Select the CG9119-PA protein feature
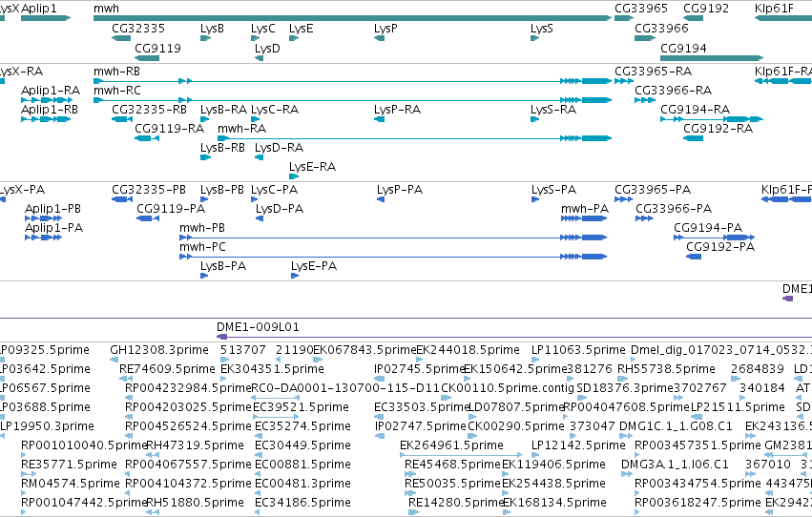Screen dimensions: 812x517 click(148, 218)
